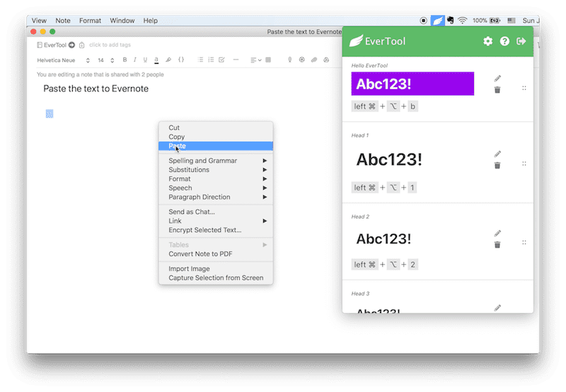Image resolution: width=566 pixels, height=392 pixels.
Task: Attach a file with paperclip icon
Action: coord(314,60)
